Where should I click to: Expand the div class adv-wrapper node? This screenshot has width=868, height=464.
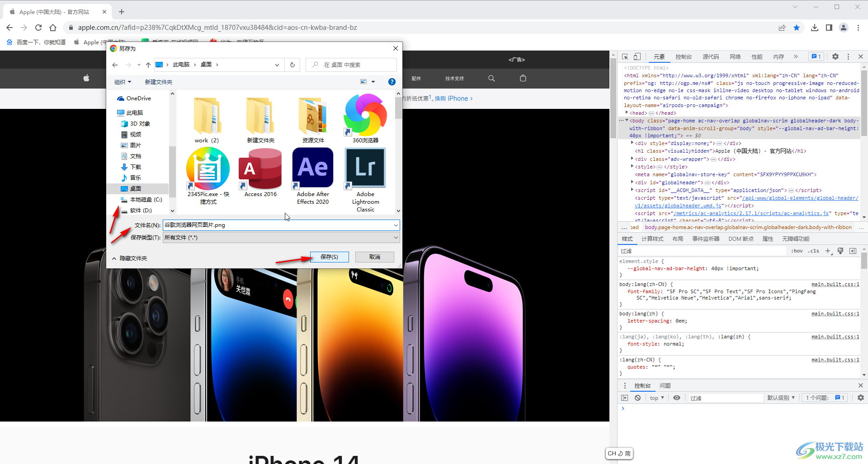[632, 159]
